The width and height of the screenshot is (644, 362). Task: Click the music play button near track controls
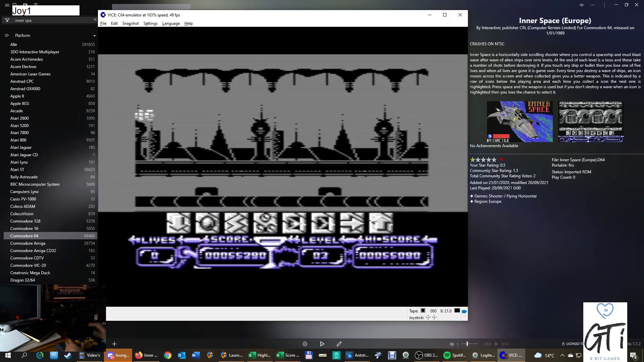(x=496, y=344)
